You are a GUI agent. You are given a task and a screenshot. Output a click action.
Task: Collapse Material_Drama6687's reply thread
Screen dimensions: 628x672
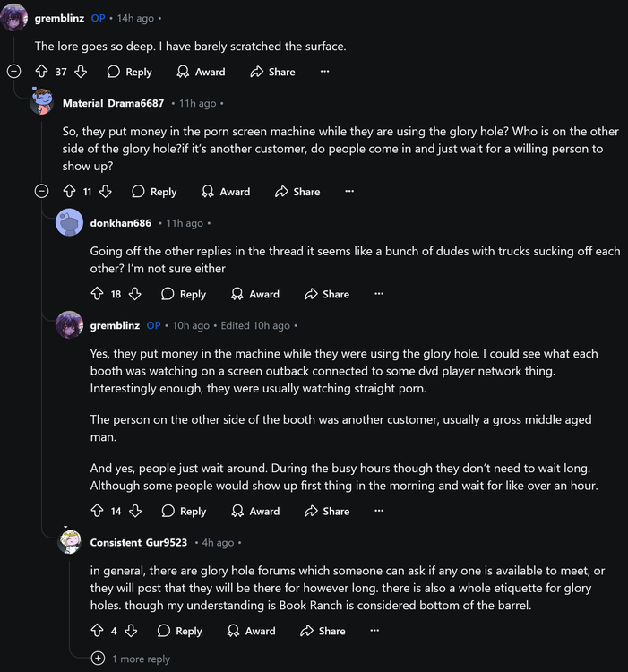point(41,191)
